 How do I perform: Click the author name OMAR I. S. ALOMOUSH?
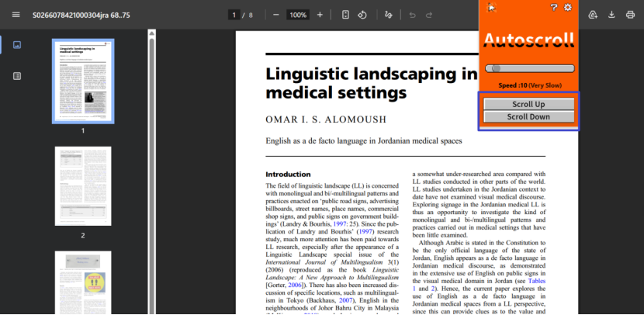326,119
